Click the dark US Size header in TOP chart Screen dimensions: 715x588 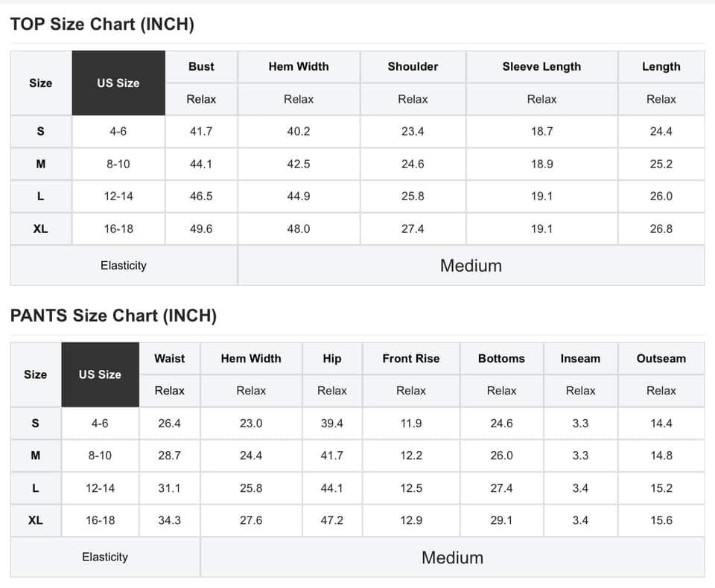click(x=118, y=83)
